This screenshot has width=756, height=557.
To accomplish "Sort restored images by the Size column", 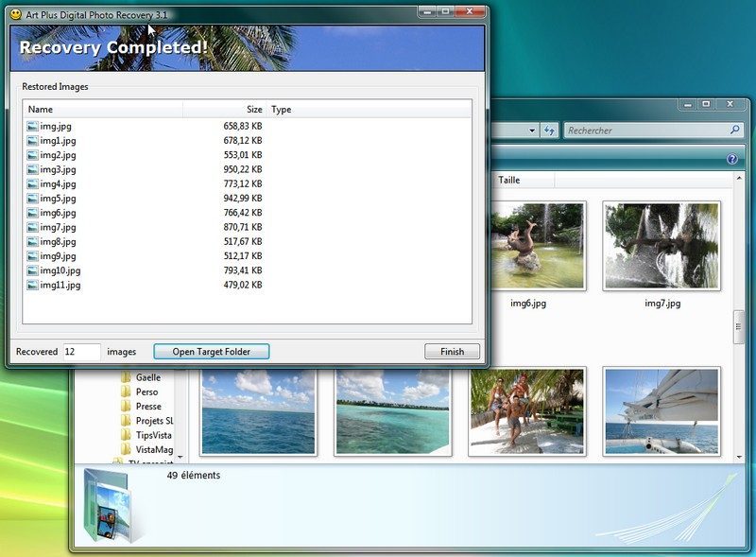I will (x=224, y=110).
